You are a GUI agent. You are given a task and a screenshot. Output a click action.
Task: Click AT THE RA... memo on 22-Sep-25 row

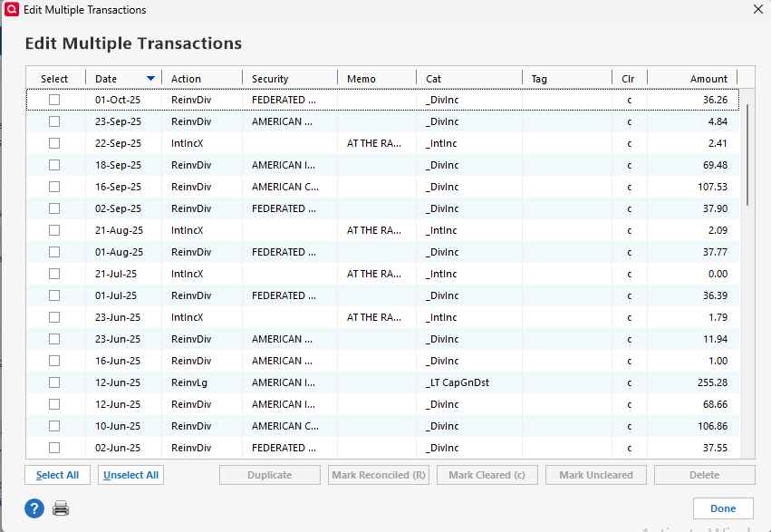point(373,143)
